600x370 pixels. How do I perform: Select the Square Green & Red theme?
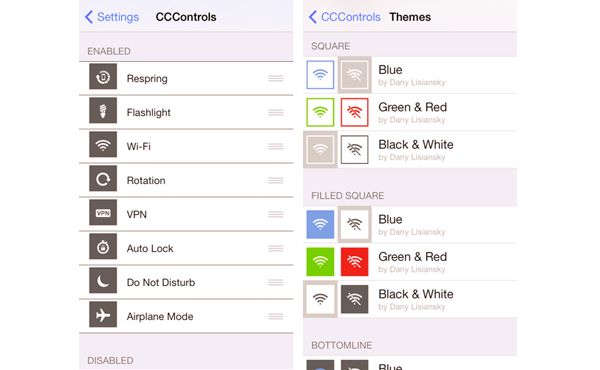pyautogui.click(x=410, y=112)
